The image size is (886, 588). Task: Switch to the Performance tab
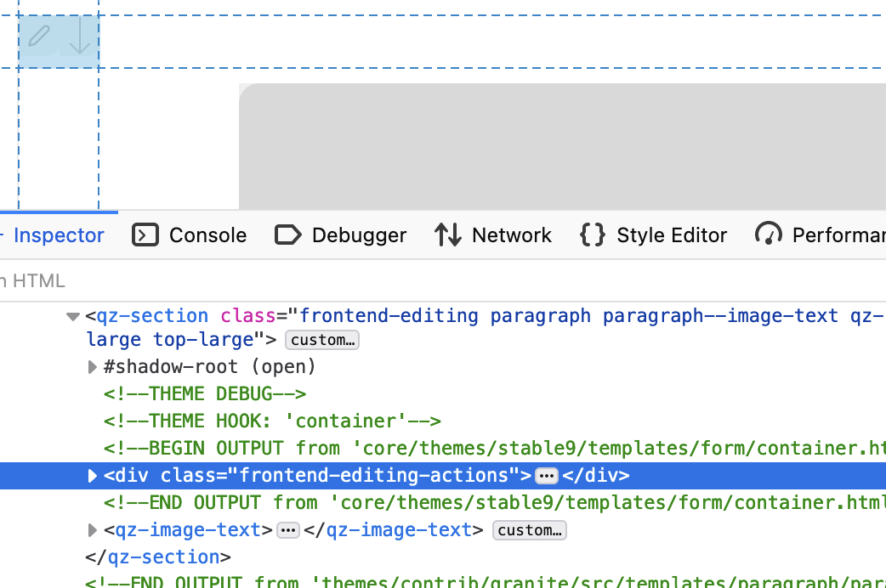[x=821, y=235]
